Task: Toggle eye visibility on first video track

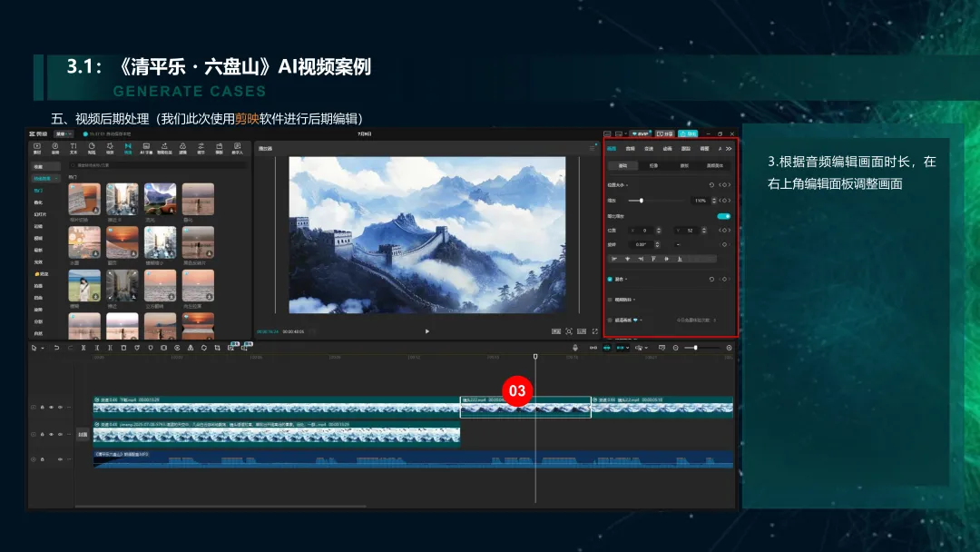Action: pos(51,407)
